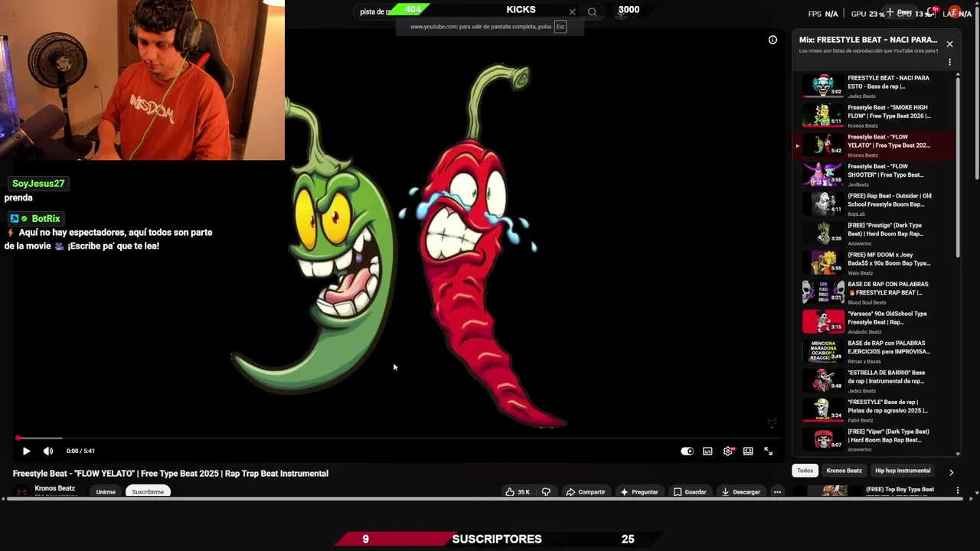Open the Kronos Beatz channel name link
This screenshot has width=980, height=551.
pos(55,488)
